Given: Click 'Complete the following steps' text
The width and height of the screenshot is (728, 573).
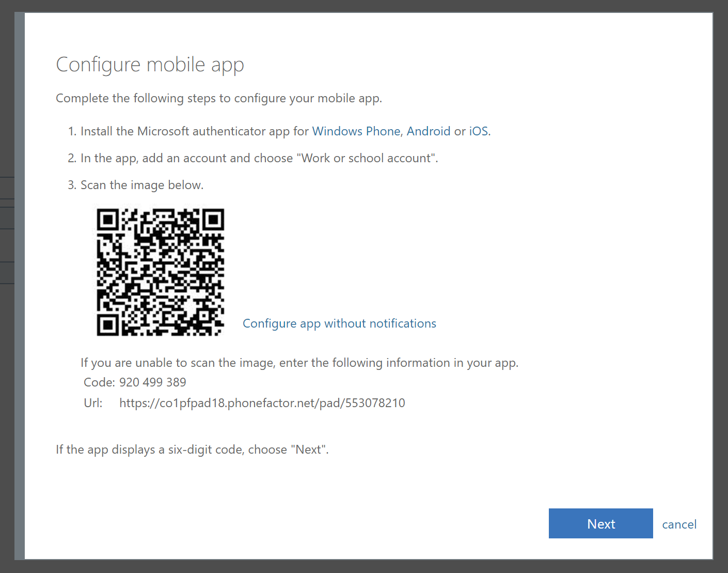Looking at the screenshot, I should coord(219,98).
